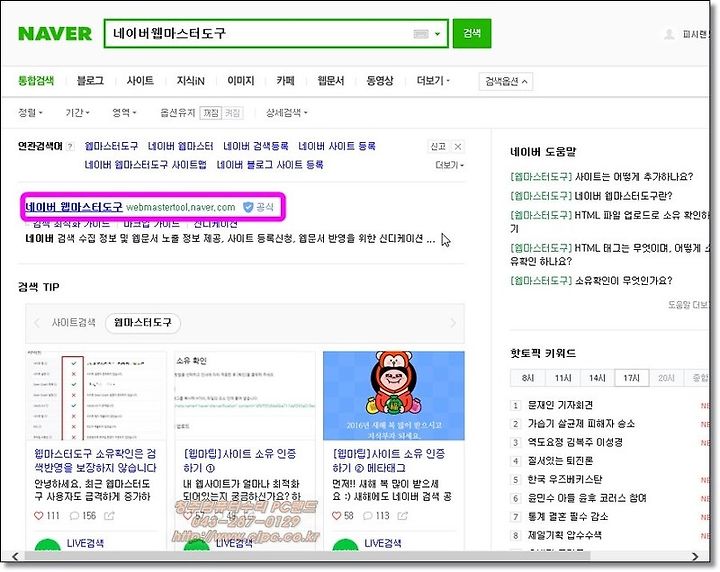Open article 웹마스터도구 소유확인은 검색반영을 보장하지 않습니다

point(95,461)
